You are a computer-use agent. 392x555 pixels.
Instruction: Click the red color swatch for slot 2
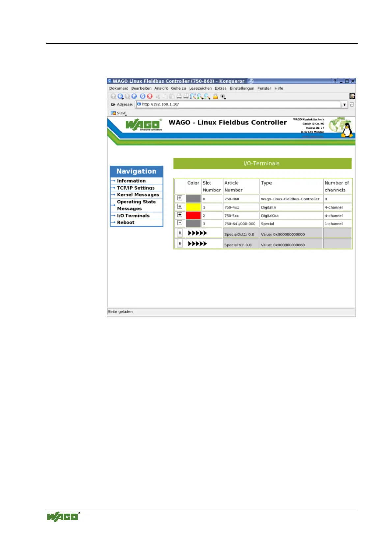click(193, 215)
